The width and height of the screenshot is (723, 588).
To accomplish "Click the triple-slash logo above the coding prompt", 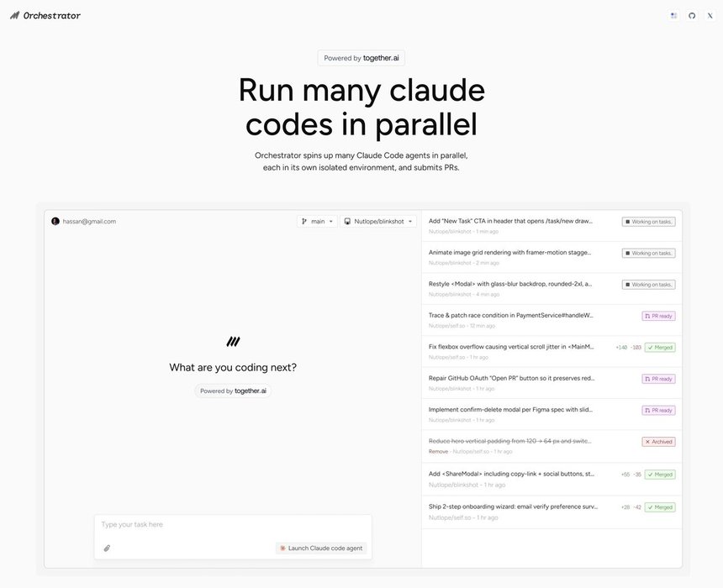I will click(x=233, y=342).
